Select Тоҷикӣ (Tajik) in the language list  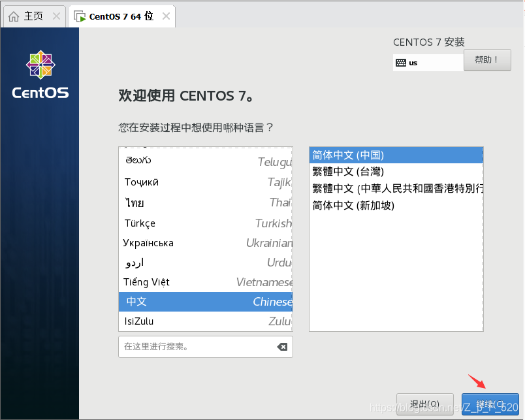(x=206, y=182)
